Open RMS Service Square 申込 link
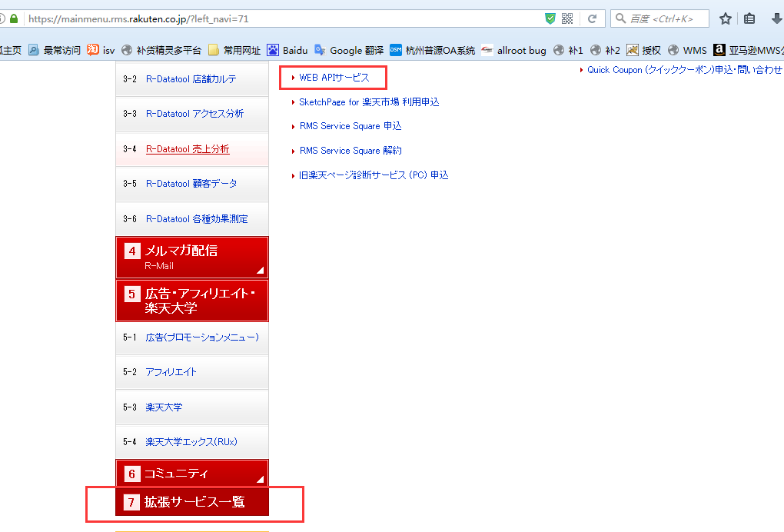 (350, 126)
